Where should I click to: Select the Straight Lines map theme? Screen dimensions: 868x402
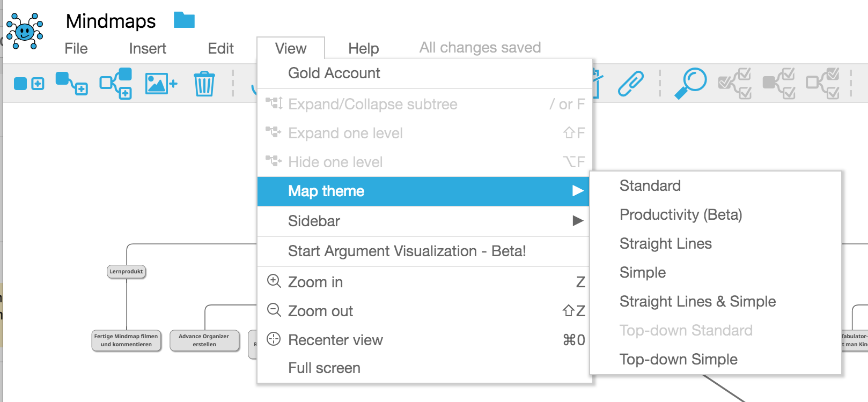665,243
